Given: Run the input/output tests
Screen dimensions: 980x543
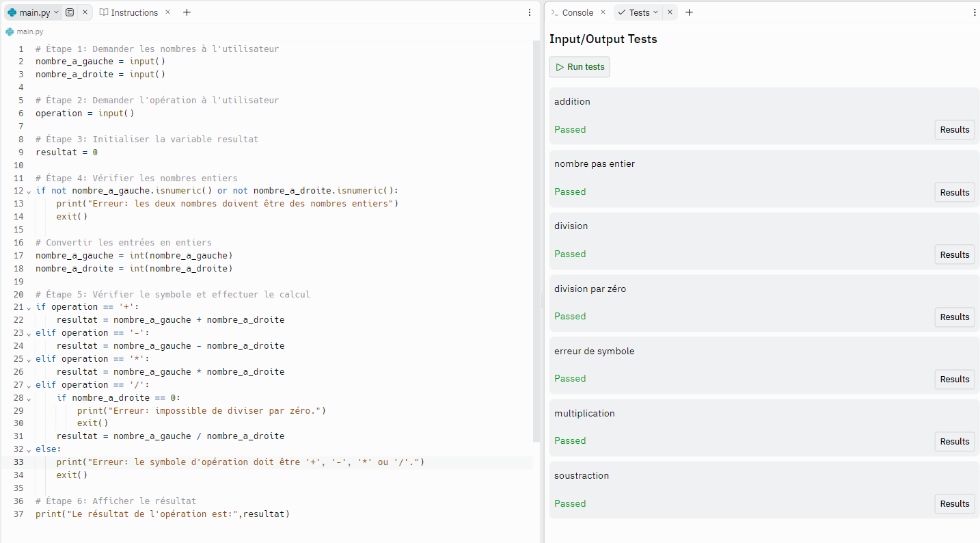Looking at the screenshot, I should 580,67.
